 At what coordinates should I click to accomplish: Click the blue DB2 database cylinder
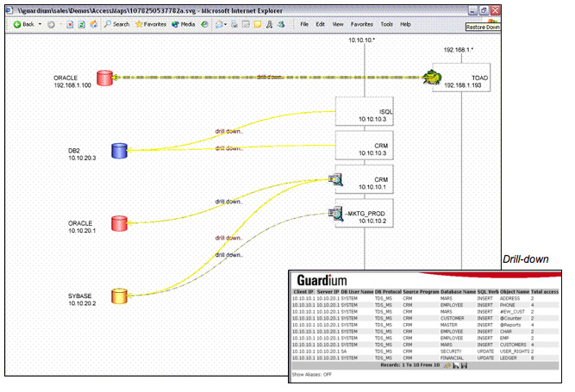(119, 151)
